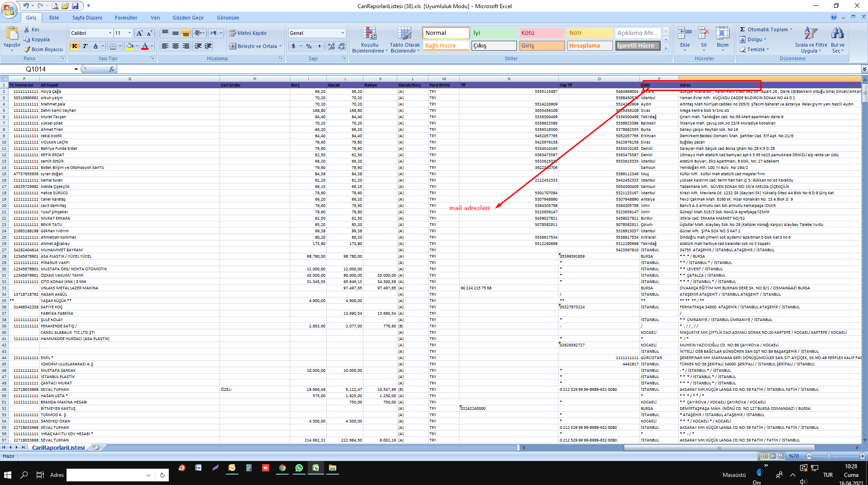Click the Otomatik Toplam sigma icon
Screen dimensions: 868x485
(x=742, y=29)
